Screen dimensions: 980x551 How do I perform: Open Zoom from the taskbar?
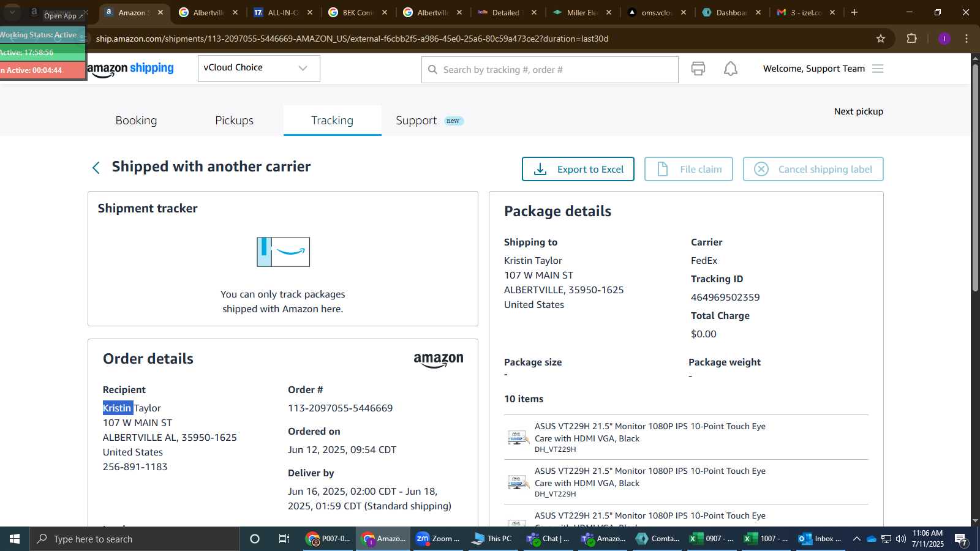click(x=437, y=539)
